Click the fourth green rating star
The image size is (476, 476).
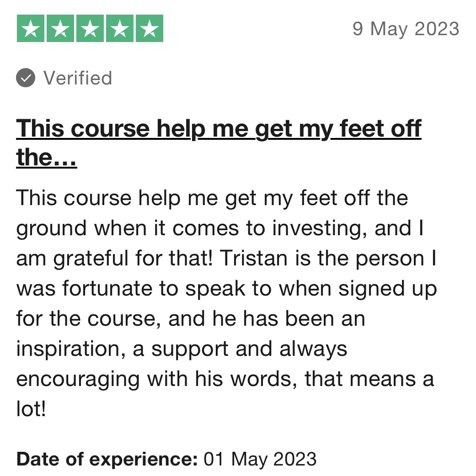pos(119,29)
